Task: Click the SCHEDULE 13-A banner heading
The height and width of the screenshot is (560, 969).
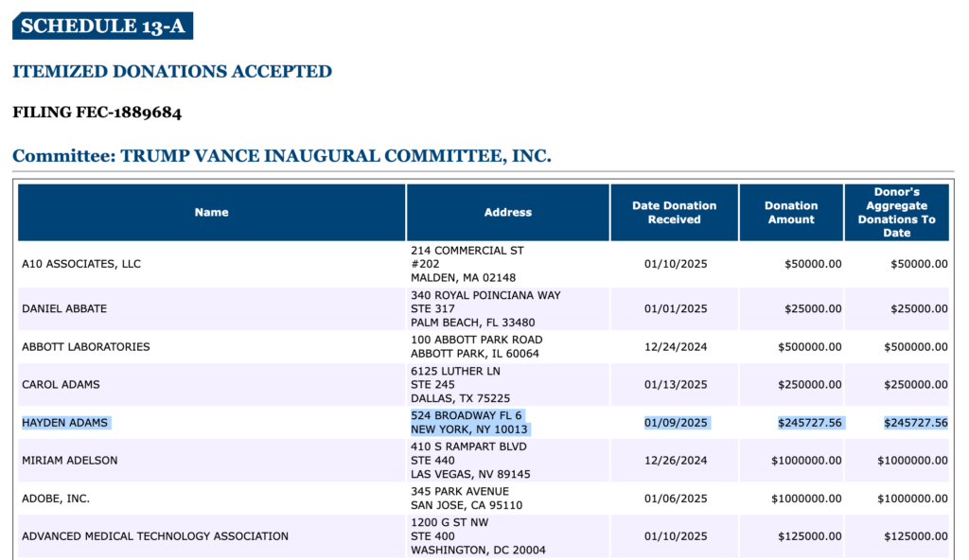Action: (102, 26)
